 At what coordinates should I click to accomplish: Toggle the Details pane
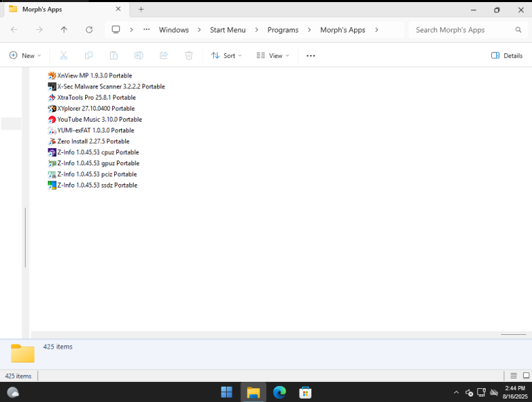pyautogui.click(x=507, y=55)
